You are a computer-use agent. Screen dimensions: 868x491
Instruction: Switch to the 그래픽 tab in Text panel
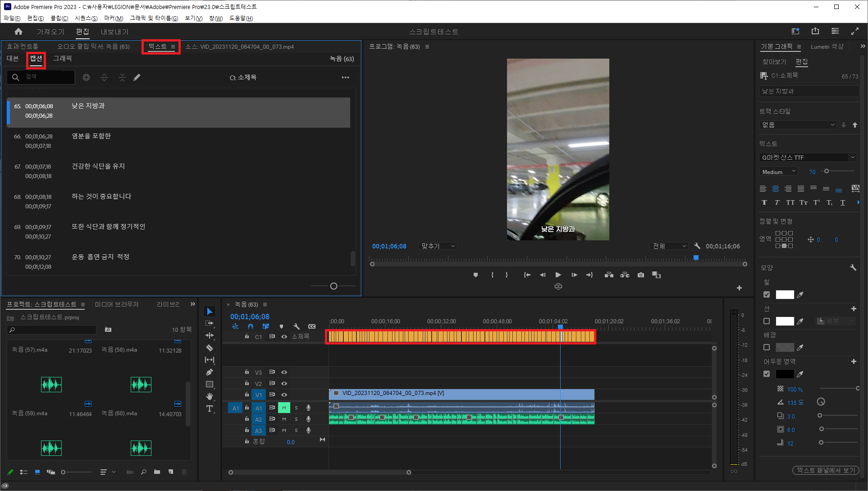pos(62,59)
